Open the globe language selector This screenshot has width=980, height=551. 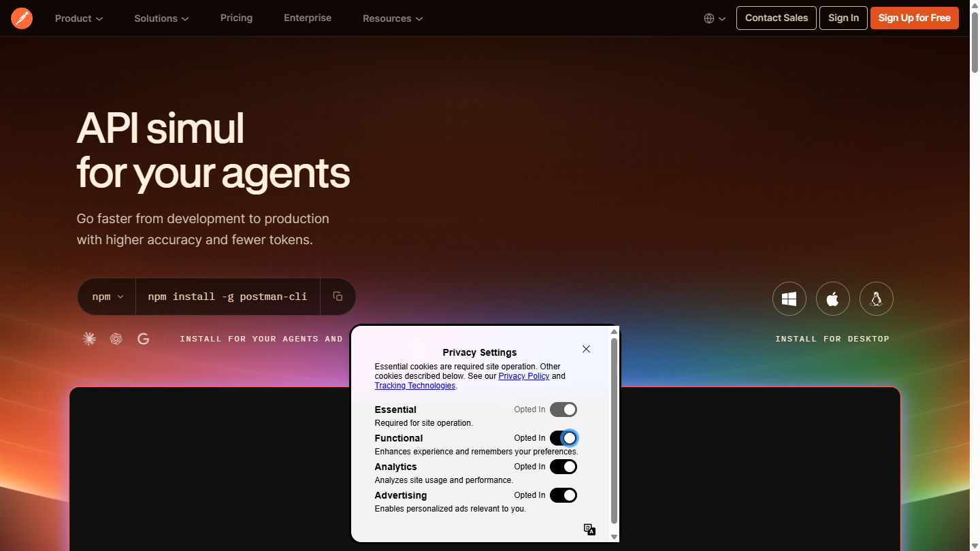715,18
